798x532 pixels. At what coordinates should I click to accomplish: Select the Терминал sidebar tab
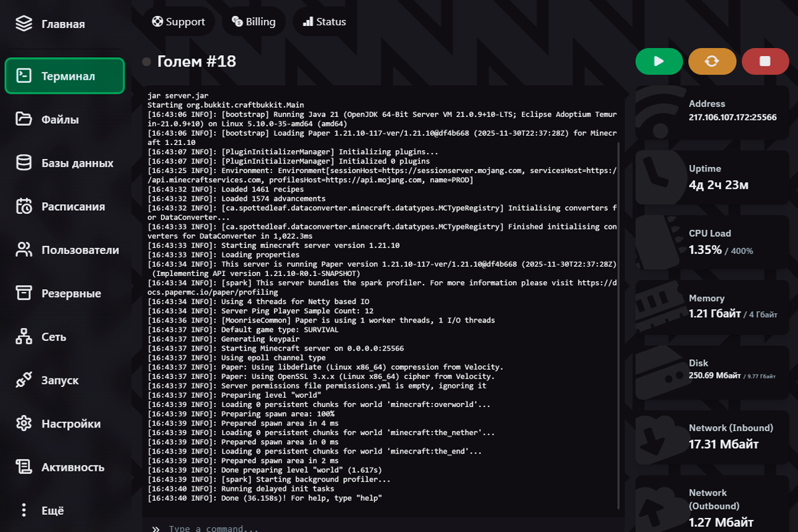pyautogui.click(x=65, y=76)
